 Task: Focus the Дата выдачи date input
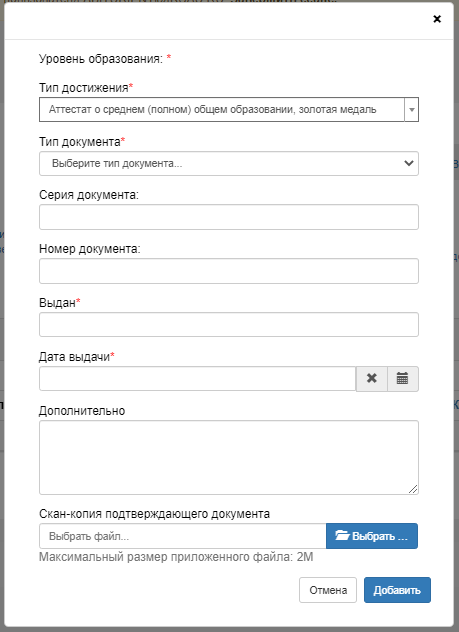197,378
